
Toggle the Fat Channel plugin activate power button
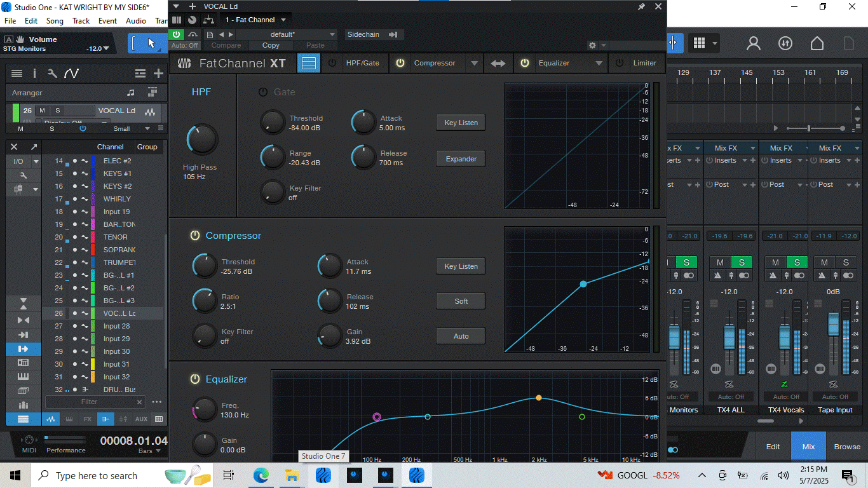(x=177, y=34)
